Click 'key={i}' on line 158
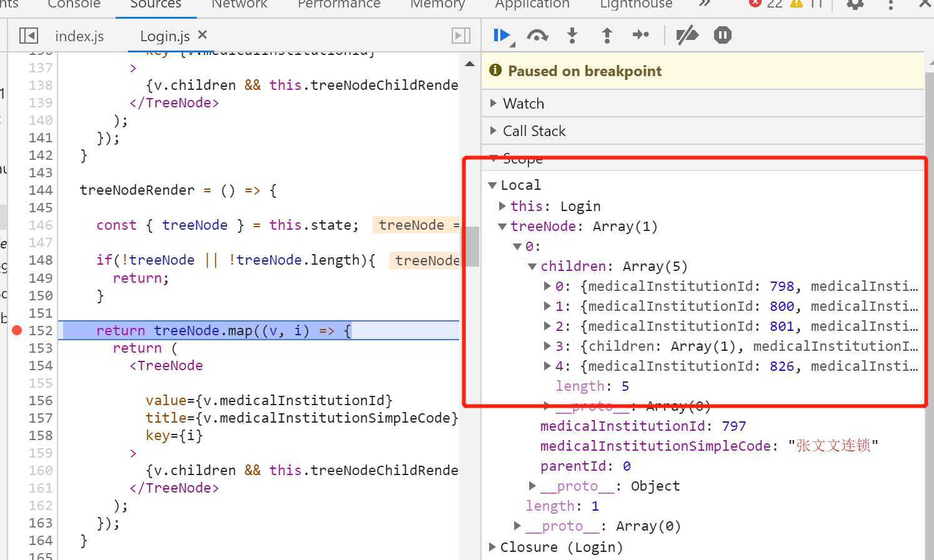934x560 pixels. point(174,436)
